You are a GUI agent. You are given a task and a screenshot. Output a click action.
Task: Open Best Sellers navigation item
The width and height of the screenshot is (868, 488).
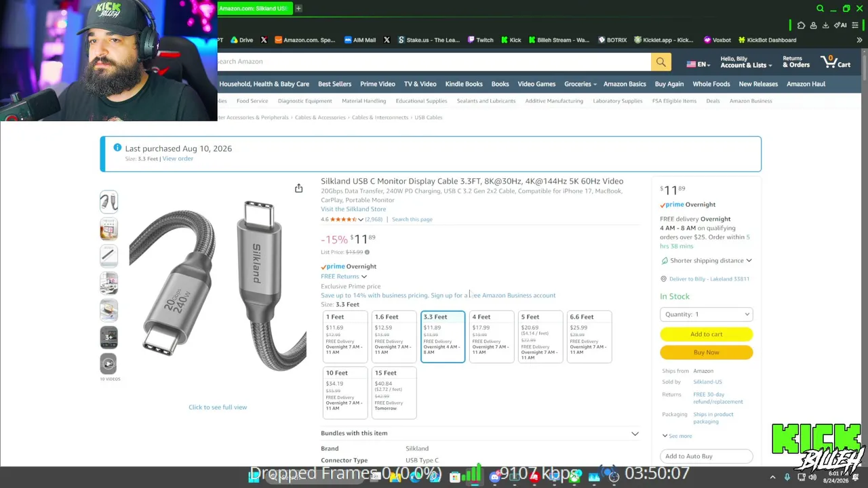(x=334, y=84)
